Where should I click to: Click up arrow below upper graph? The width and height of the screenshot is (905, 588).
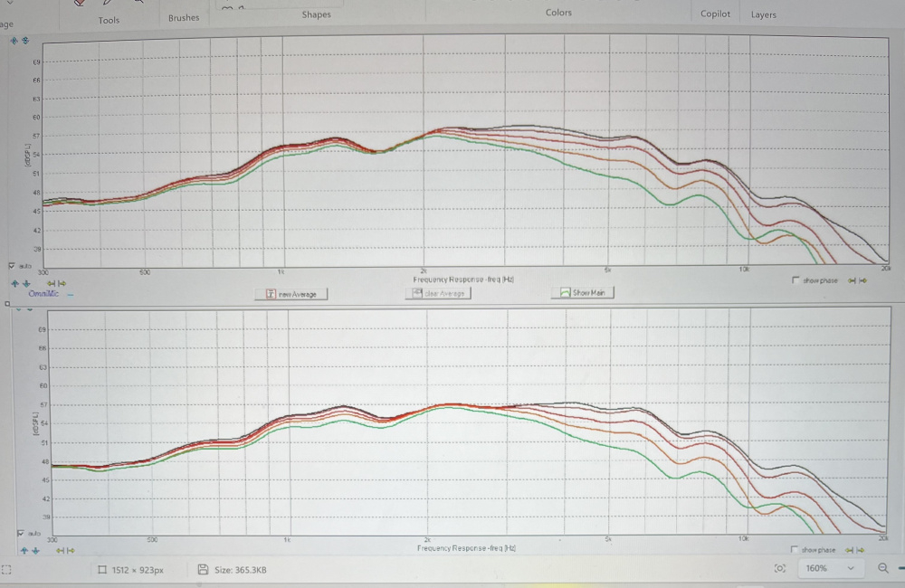tap(14, 282)
